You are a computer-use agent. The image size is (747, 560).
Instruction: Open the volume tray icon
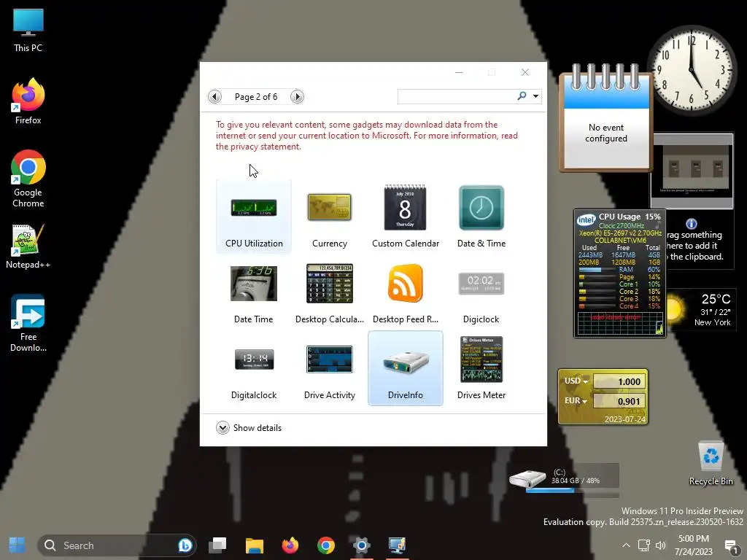tap(660, 545)
